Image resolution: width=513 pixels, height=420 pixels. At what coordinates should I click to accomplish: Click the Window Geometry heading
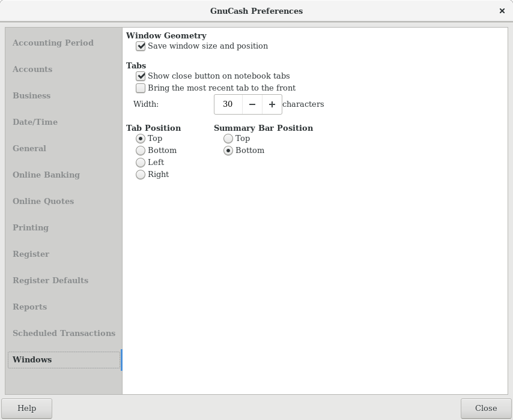[166, 35]
